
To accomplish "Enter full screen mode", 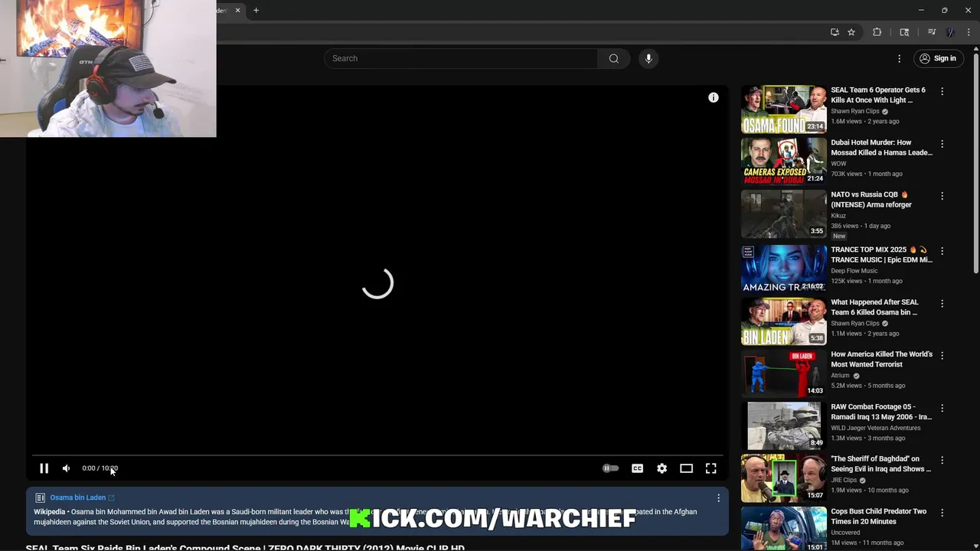I will (x=710, y=468).
